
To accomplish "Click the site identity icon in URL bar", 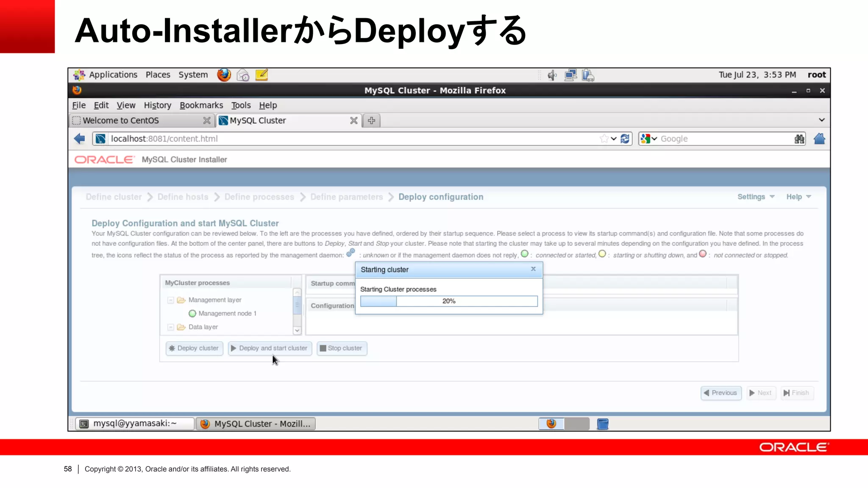I will pyautogui.click(x=100, y=139).
